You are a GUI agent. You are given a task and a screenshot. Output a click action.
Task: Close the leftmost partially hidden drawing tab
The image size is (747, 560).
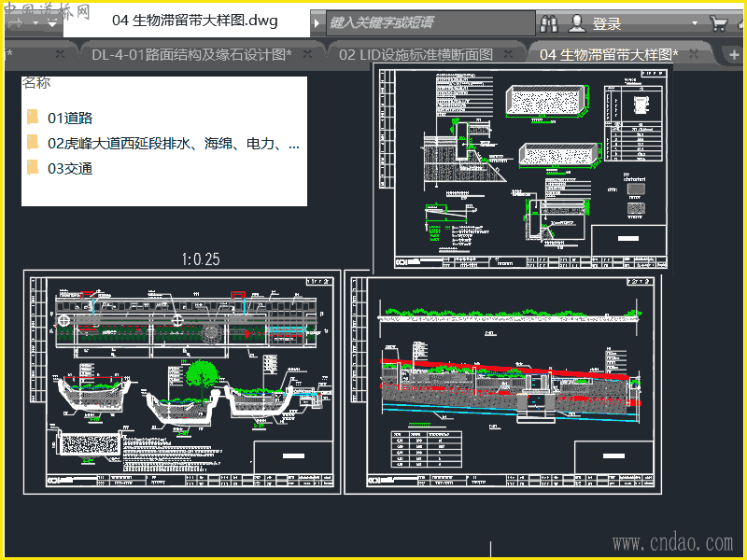click(x=60, y=54)
